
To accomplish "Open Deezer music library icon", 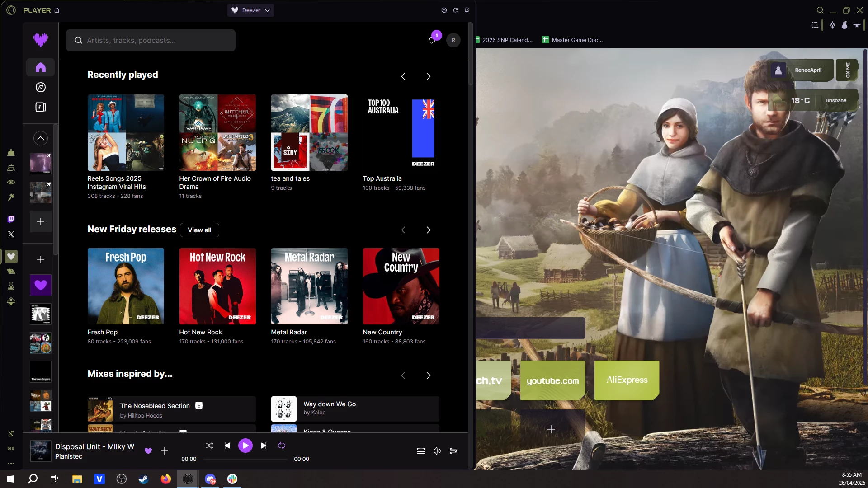I will [x=41, y=107].
